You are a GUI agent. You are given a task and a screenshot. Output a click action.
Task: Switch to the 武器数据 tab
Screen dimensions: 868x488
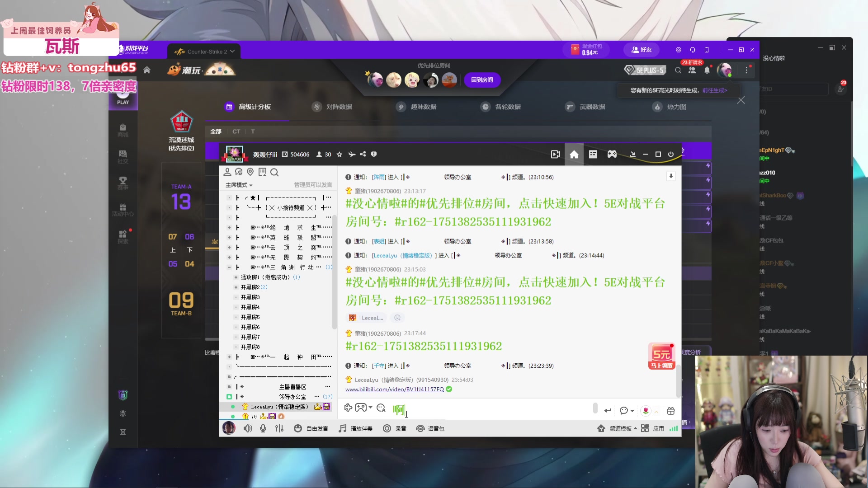(585, 107)
